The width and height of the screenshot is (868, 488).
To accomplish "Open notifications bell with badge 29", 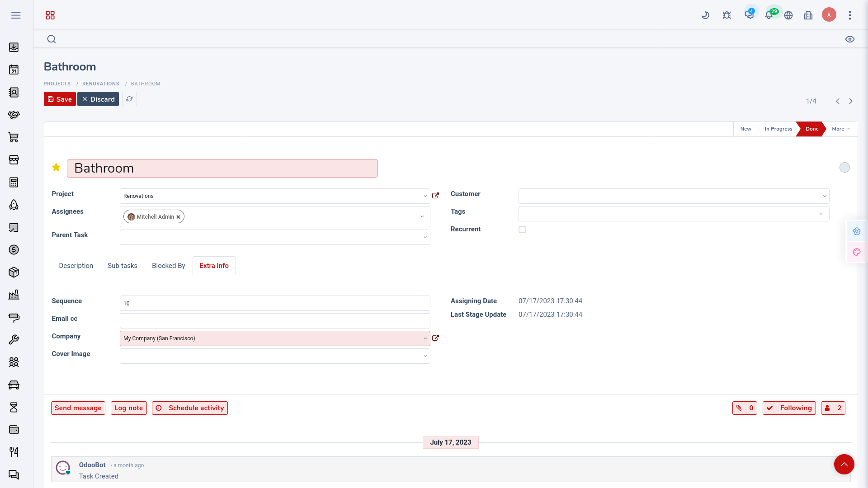I will click(x=769, y=14).
